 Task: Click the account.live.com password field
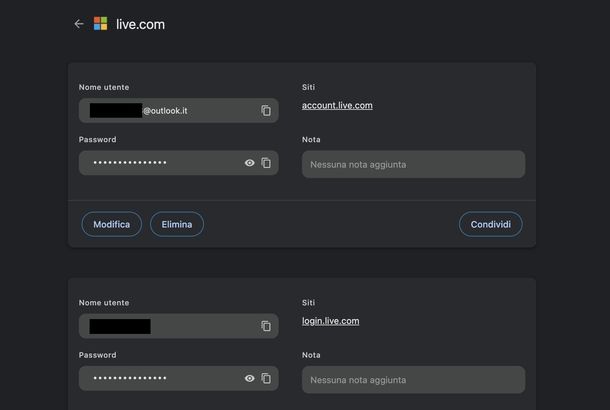(x=179, y=163)
